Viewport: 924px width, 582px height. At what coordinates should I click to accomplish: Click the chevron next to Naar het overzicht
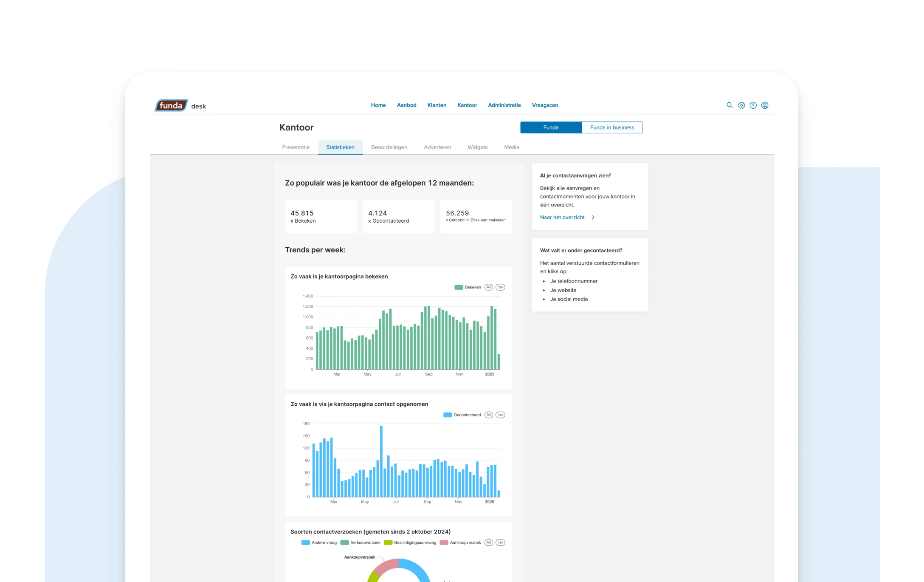pyautogui.click(x=593, y=218)
